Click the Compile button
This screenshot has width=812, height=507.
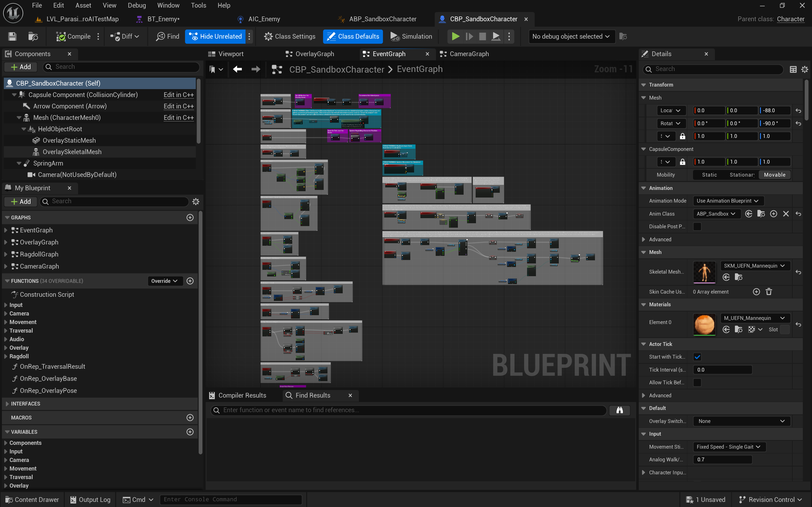(74, 36)
